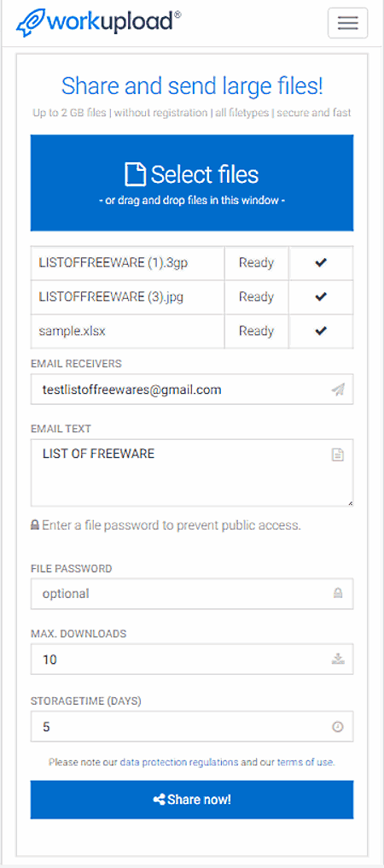Focus the file password optional field
This screenshot has width=384, height=868.
point(192,594)
